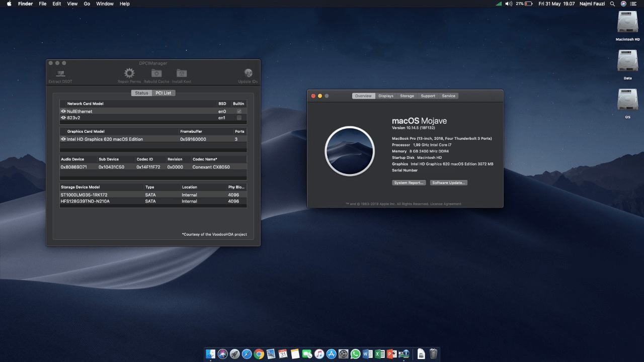
Task: Hide the NullEthernet network card entry
Action: pos(63,111)
